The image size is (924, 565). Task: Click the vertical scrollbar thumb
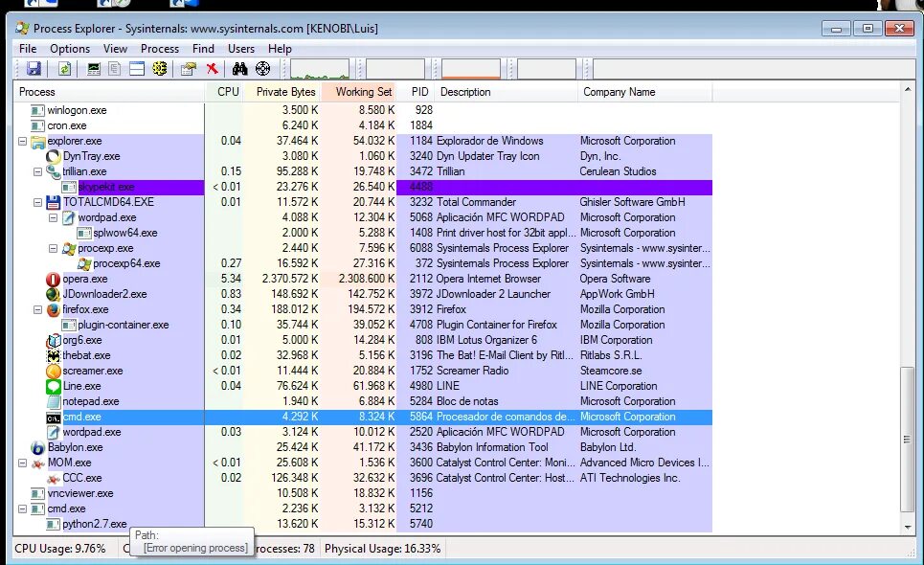click(x=908, y=440)
